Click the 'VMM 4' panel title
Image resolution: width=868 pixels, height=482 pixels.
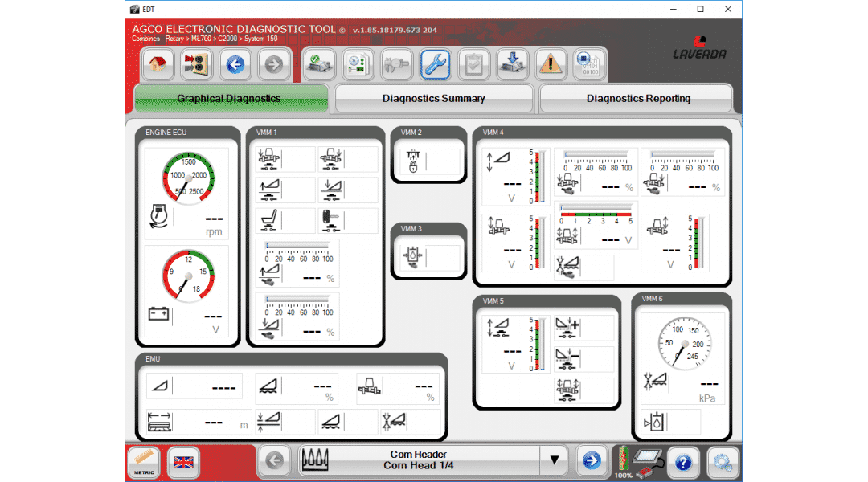click(493, 133)
